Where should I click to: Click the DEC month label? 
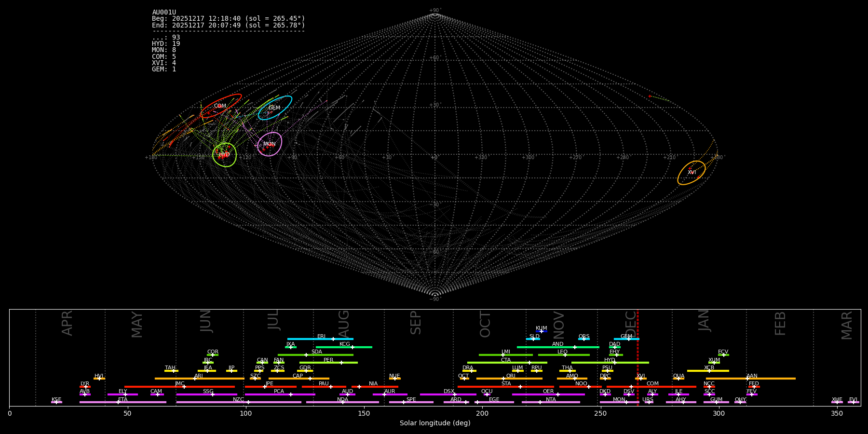(631, 324)
